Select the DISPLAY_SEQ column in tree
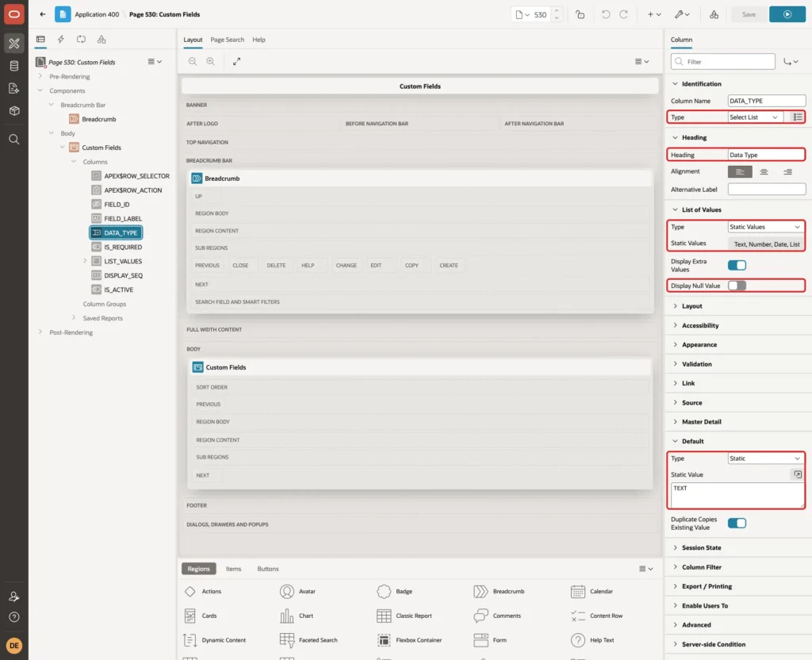 (x=123, y=275)
